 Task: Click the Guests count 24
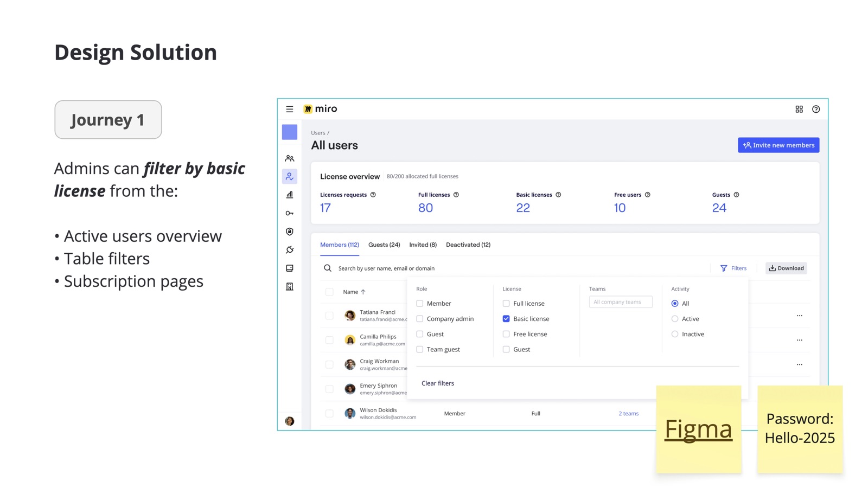(x=719, y=208)
